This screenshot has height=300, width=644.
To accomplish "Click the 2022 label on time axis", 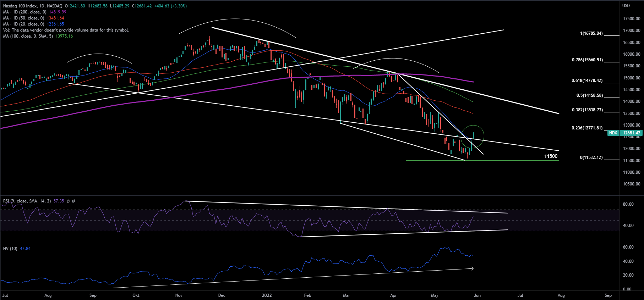I will (267, 295).
